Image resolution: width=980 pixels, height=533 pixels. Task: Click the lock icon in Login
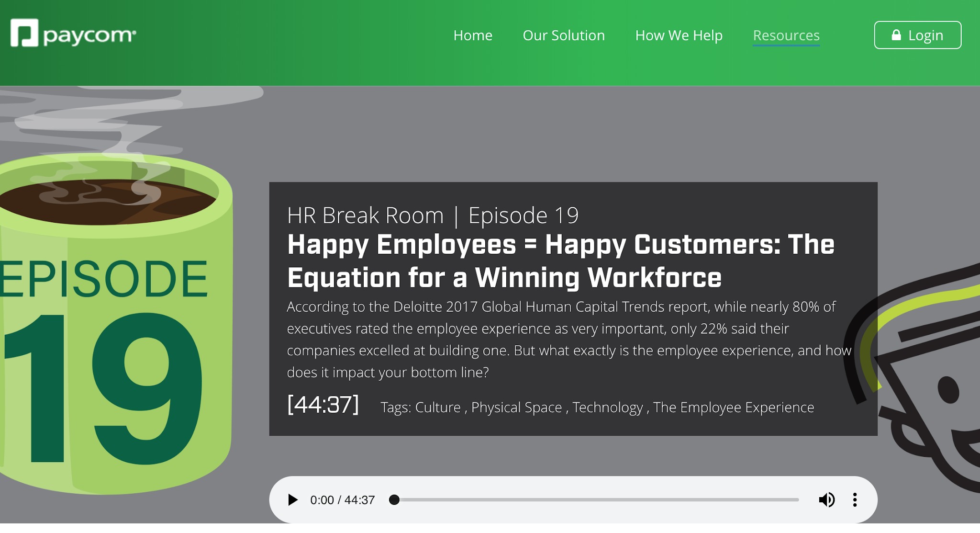(x=896, y=35)
